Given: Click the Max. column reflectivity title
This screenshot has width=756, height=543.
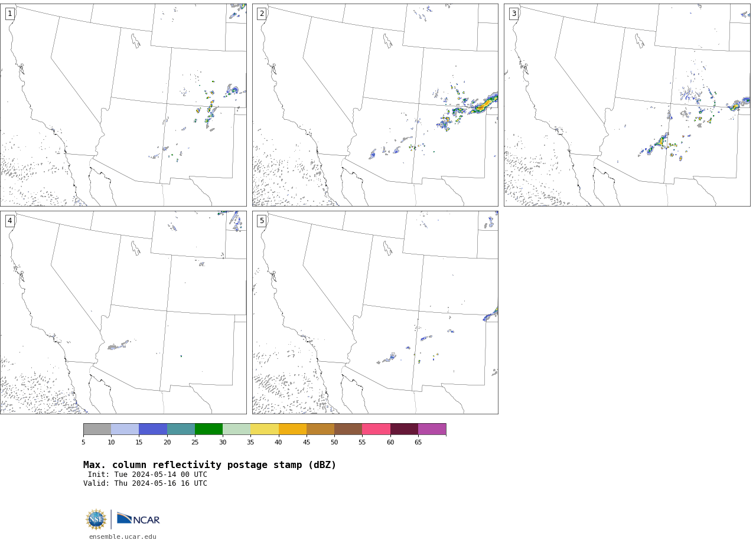Looking at the screenshot, I should (210, 465).
